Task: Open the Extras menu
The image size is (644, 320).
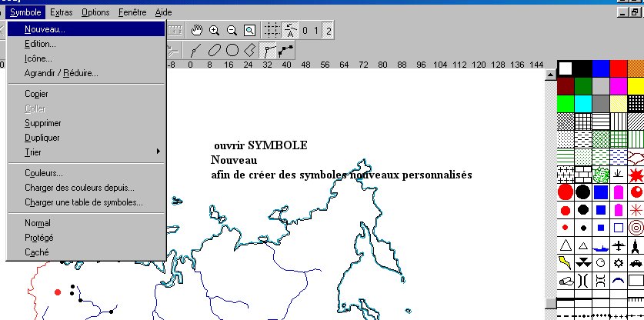Action: (61, 12)
